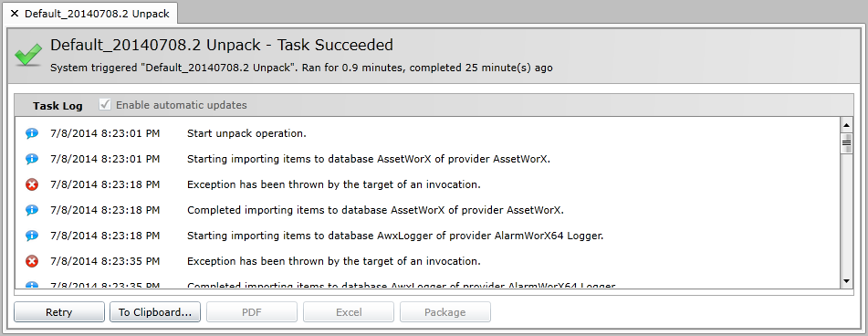Click info icon for Completed importing AwxLogger entry
The width and height of the screenshot is (868, 336).
click(x=32, y=285)
